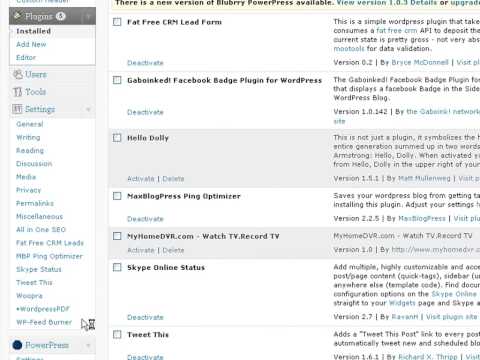Check the Tweet This plugin checkbox
This screenshot has width=480, height=360.
click(117, 334)
